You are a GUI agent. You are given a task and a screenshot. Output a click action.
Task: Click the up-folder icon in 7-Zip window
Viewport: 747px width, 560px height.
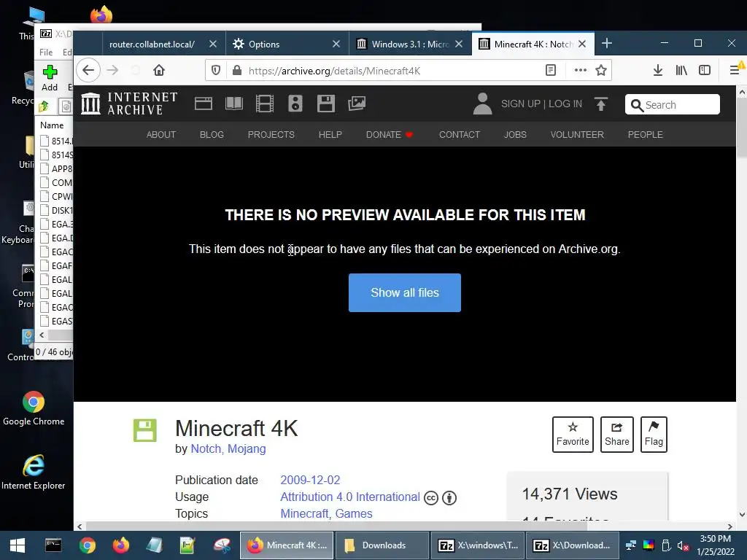pos(44,106)
